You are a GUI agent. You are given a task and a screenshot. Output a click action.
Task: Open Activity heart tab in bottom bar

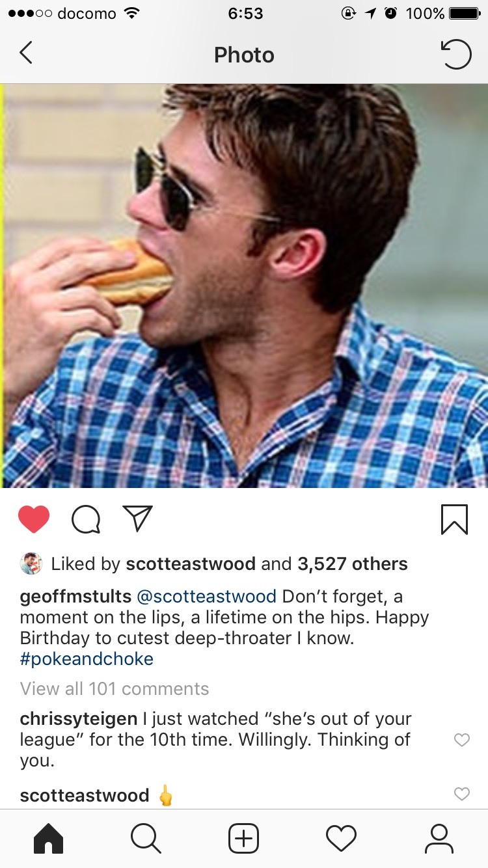[341, 838]
